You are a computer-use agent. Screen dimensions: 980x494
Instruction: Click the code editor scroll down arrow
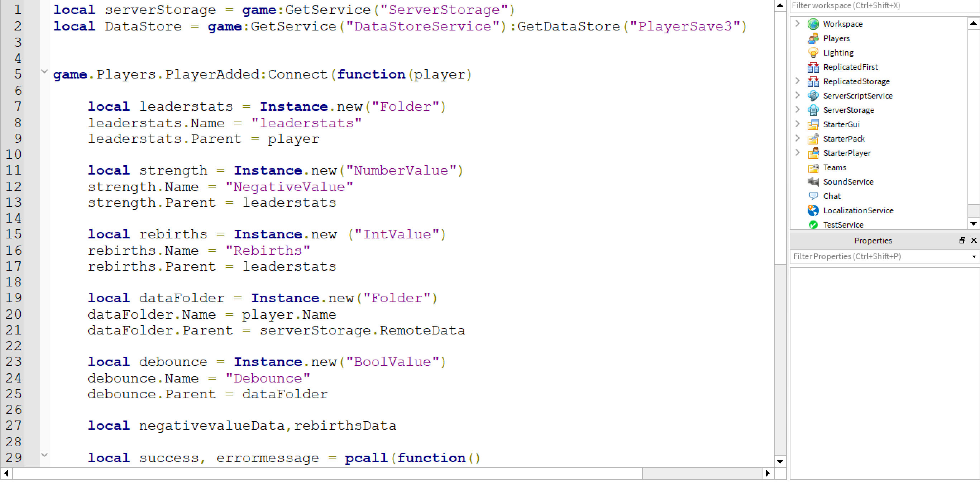point(780,461)
